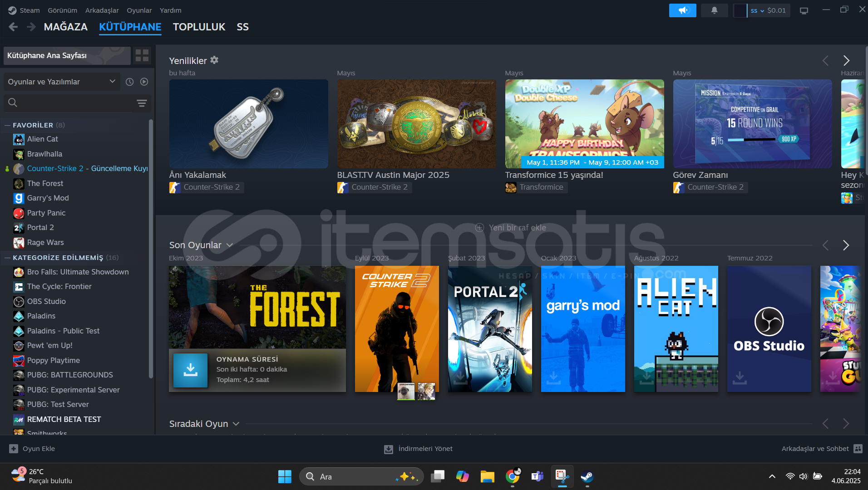
Task: Filter by ready-to-play games icon
Action: click(x=144, y=82)
